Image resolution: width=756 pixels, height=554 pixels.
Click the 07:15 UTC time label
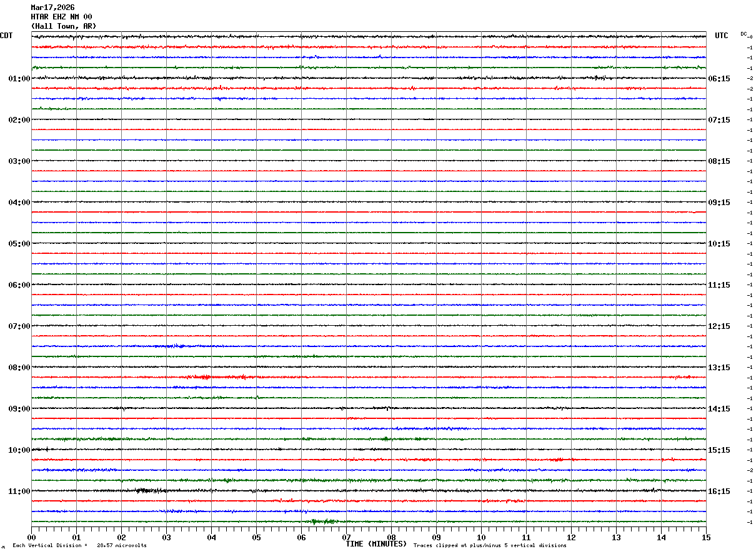click(719, 120)
